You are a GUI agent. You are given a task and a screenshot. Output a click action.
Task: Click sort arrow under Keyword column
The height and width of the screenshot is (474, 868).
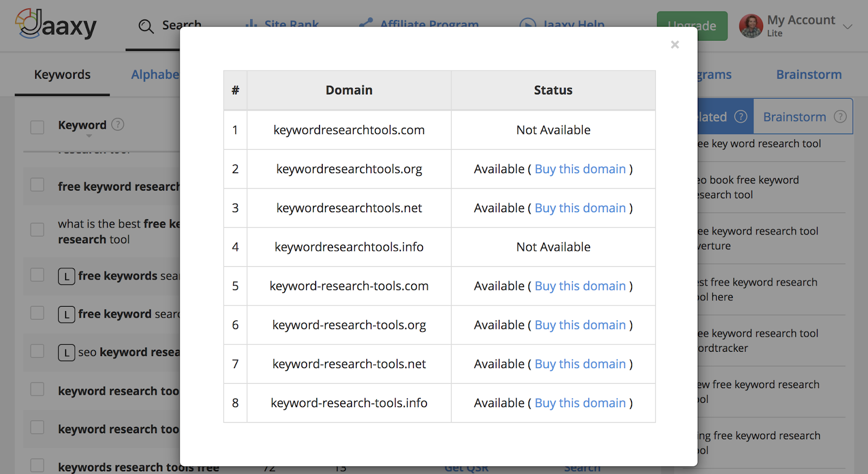point(89,136)
